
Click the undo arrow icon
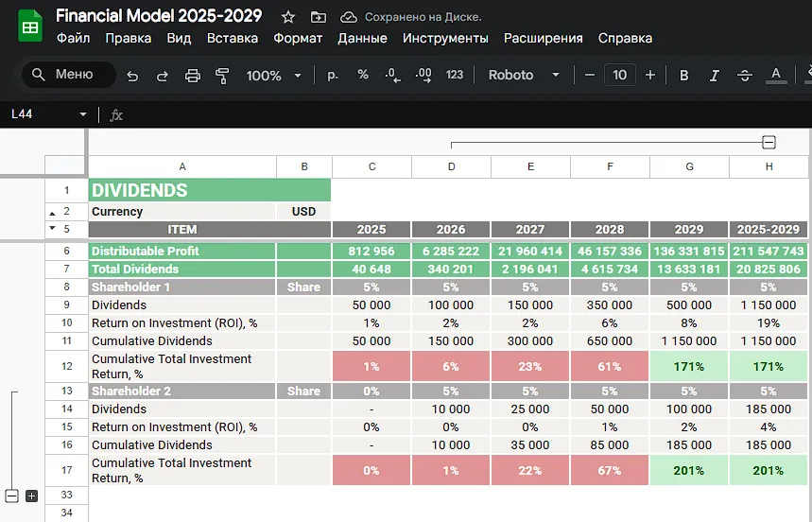132,76
